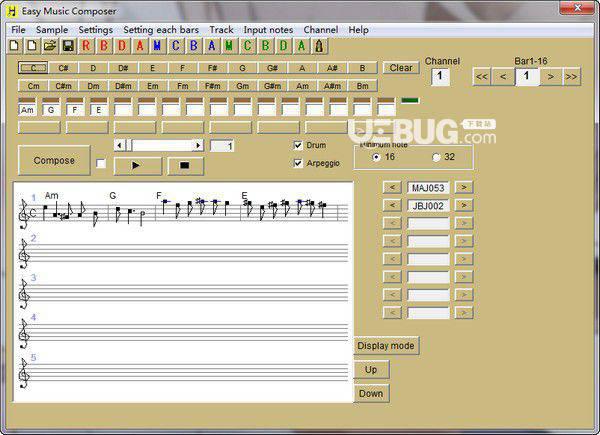
Task: Toggle the Arpeggio checkbox
Action: pos(298,163)
